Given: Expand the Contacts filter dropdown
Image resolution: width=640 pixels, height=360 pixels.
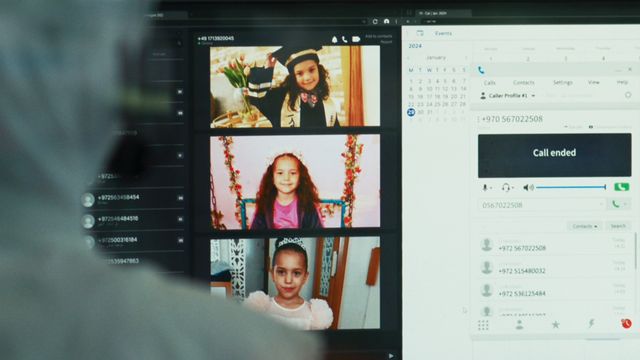Looking at the screenshot, I should point(584,226).
